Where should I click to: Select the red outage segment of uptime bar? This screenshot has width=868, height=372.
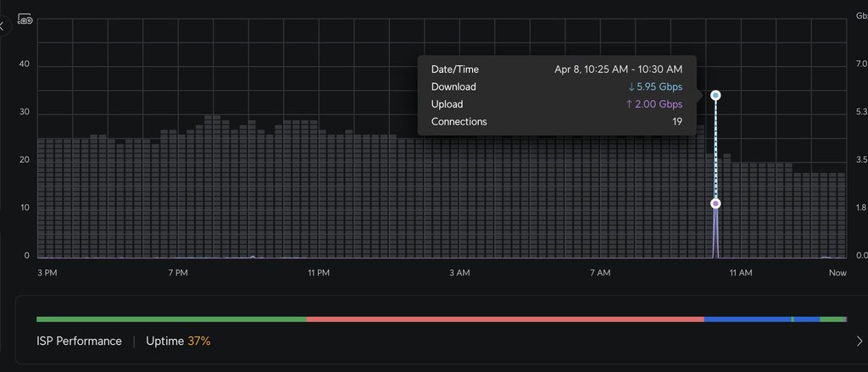tap(504, 319)
